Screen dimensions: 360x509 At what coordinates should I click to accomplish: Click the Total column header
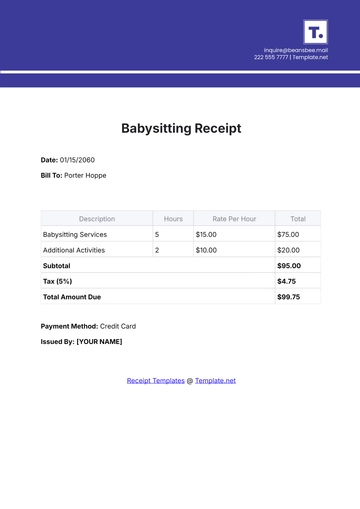click(x=298, y=219)
